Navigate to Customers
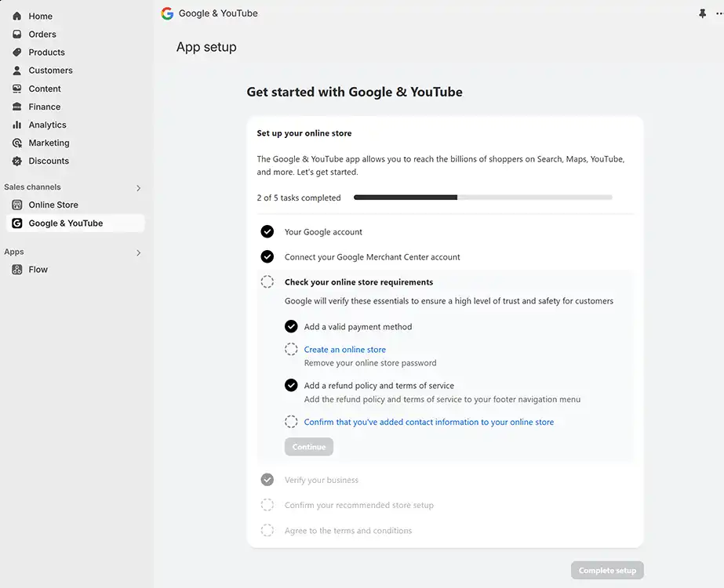This screenshot has width=724, height=588. 50,70
